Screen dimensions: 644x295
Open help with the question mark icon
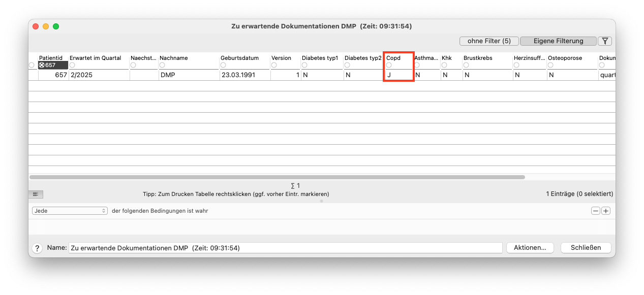coord(37,248)
